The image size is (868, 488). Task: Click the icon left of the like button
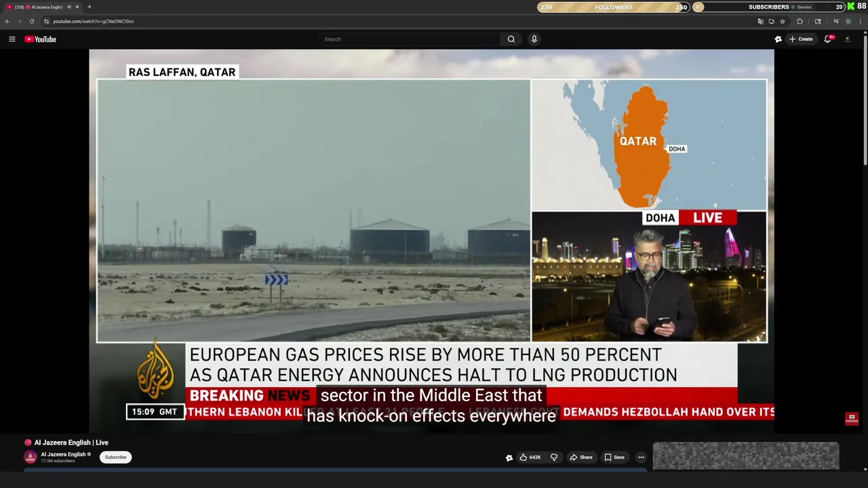click(509, 457)
